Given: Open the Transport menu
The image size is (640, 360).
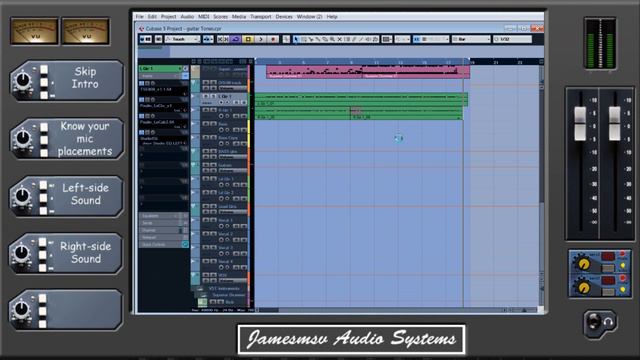Looking at the screenshot, I should (260, 17).
